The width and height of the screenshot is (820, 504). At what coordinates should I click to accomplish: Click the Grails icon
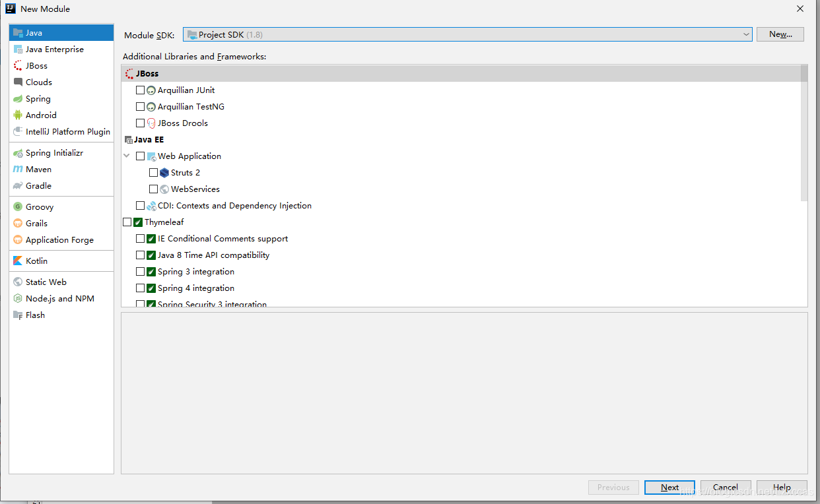(x=18, y=223)
